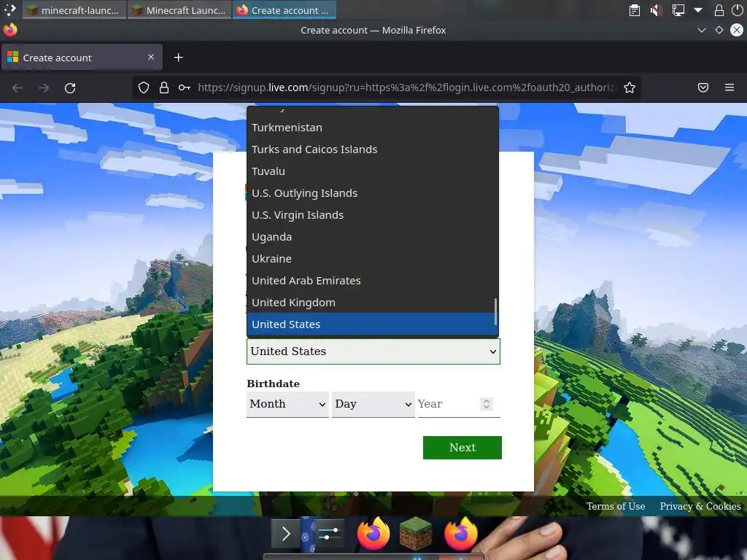The image size is (747, 560).
Task: Click the second Firefox icon in dock
Action: 461,533
